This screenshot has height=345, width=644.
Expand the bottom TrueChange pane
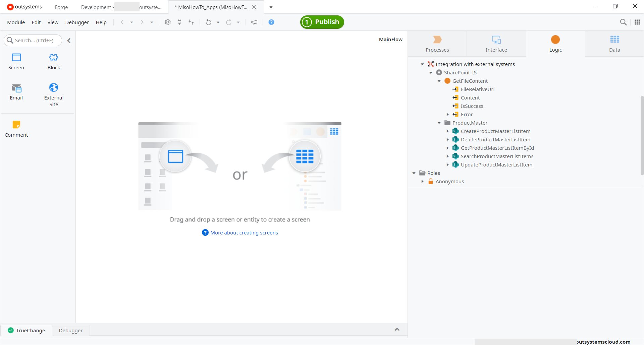point(397,330)
